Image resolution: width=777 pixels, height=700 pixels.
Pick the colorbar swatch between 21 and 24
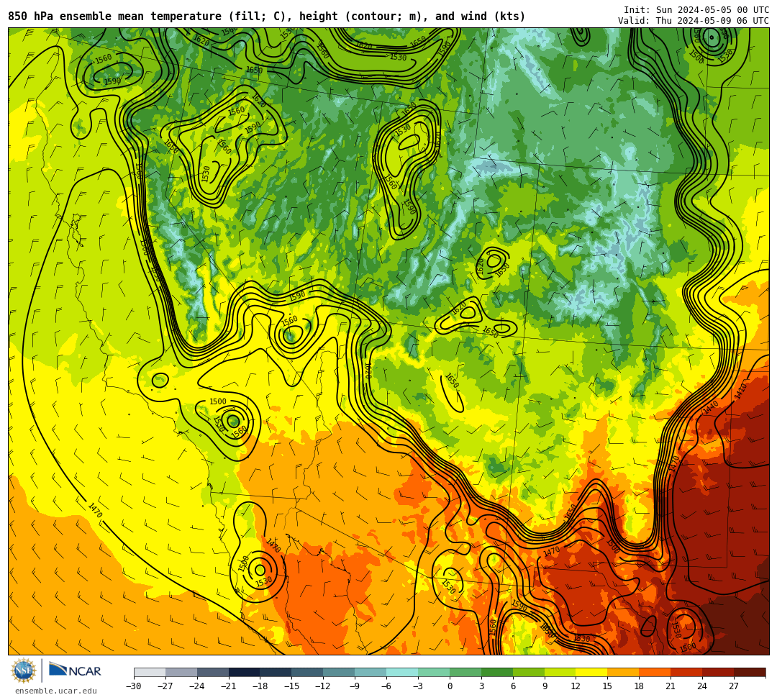point(687,672)
